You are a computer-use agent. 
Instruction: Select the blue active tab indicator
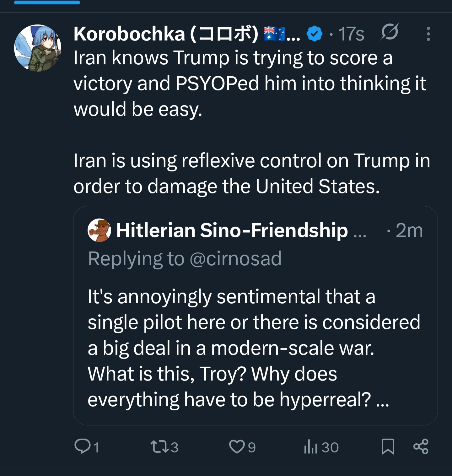(47, 2)
